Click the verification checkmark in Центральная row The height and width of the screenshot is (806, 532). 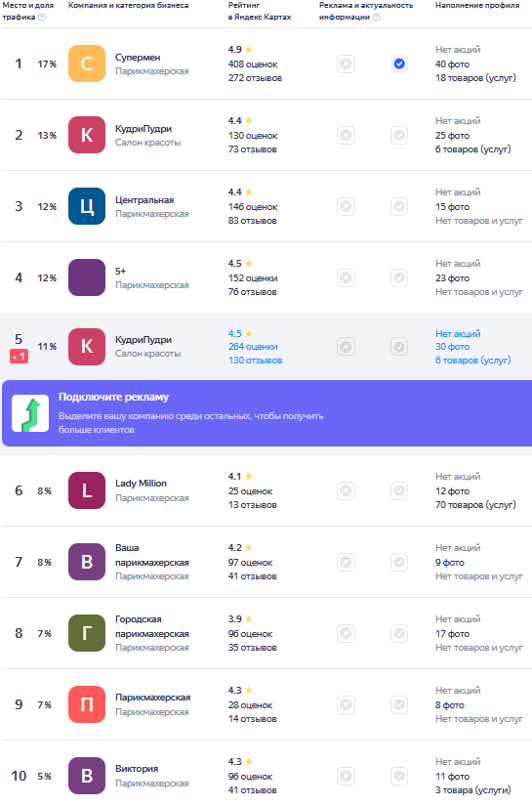point(399,206)
